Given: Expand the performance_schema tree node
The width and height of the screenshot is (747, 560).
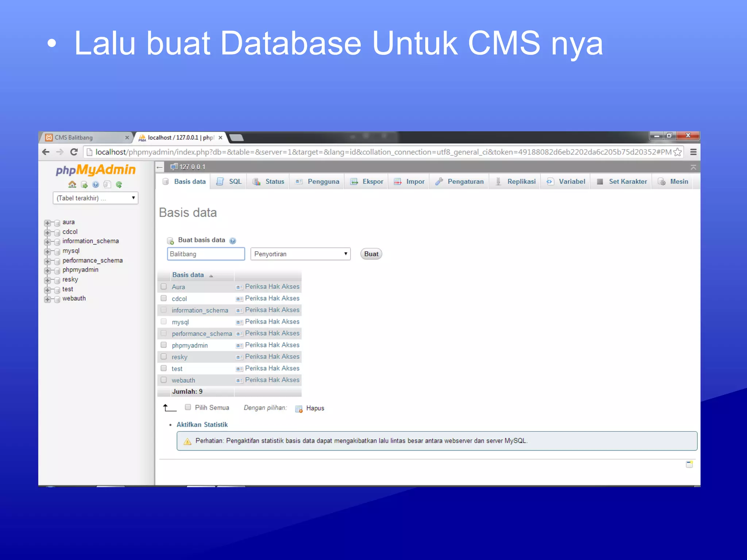Looking at the screenshot, I should click(47, 261).
